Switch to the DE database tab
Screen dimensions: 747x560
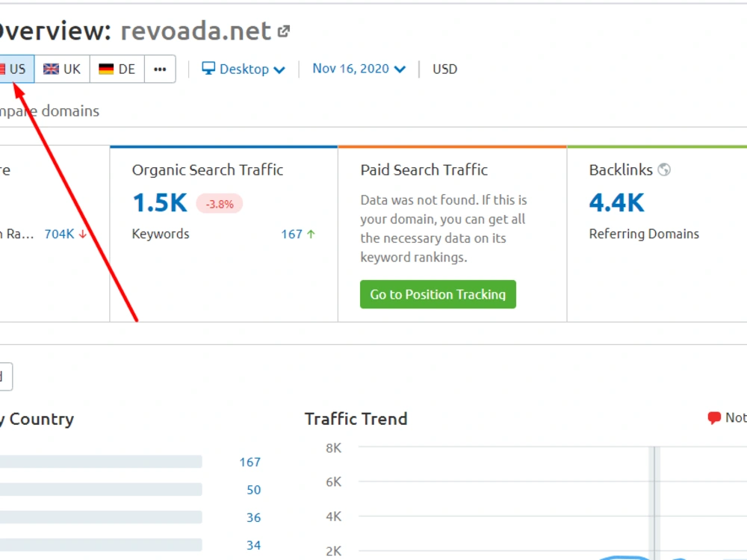[117, 69]
